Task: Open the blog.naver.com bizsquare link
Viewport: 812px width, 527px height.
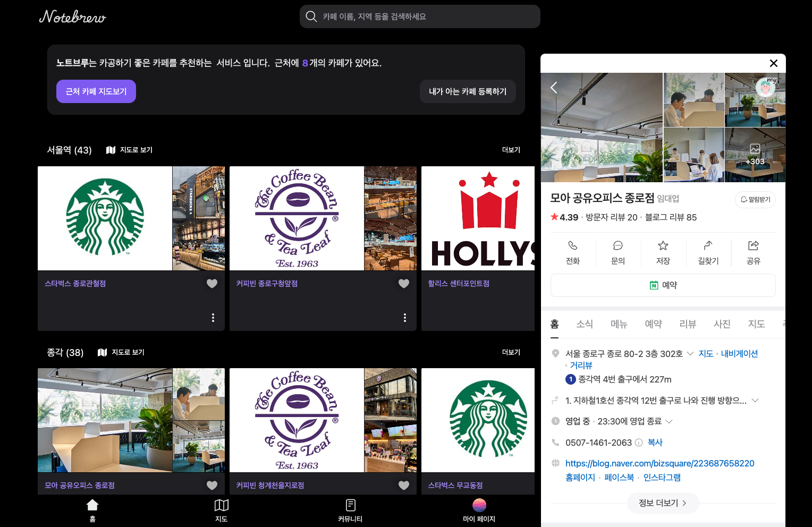Action: tap(660, 463)
